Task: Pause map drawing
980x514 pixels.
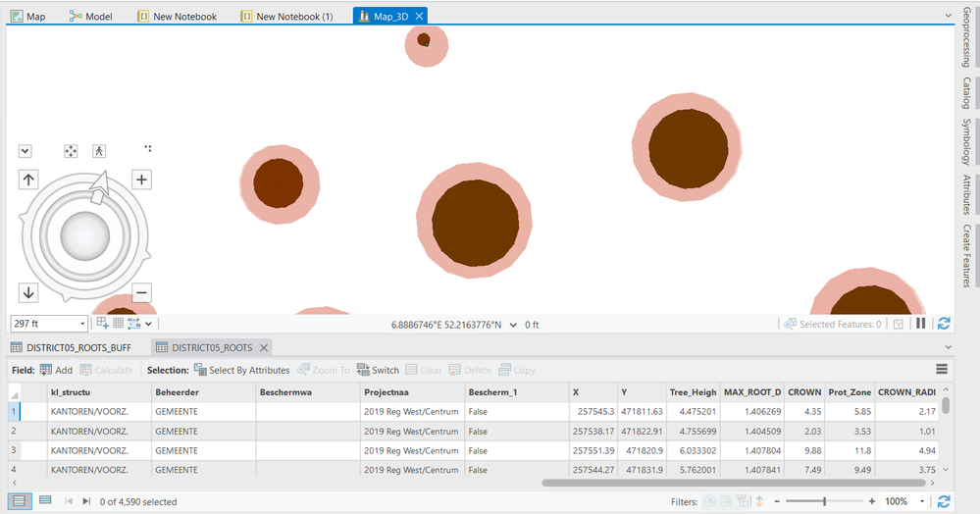Action: (920, 324)
